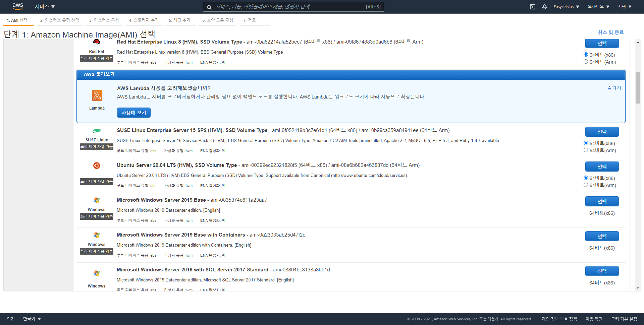Click the search magnifier icon
The image size is (644, 325).
coord(209,7)
